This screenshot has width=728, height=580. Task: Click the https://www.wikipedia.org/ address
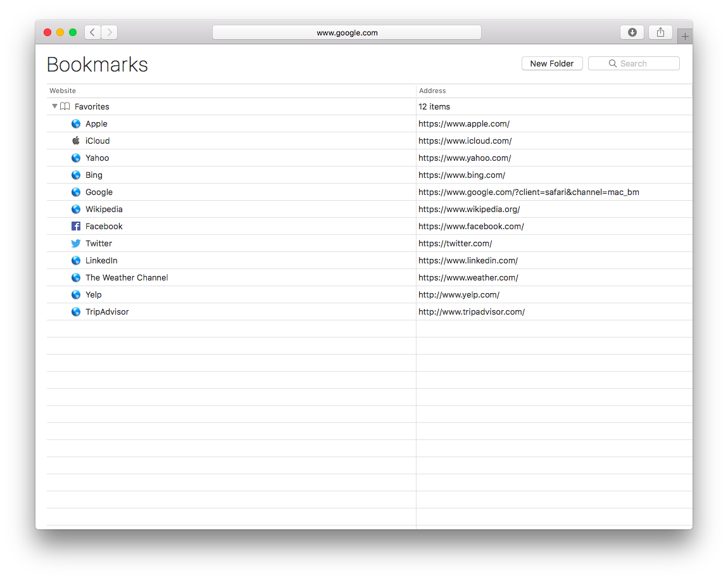click(x=469, y=209)
